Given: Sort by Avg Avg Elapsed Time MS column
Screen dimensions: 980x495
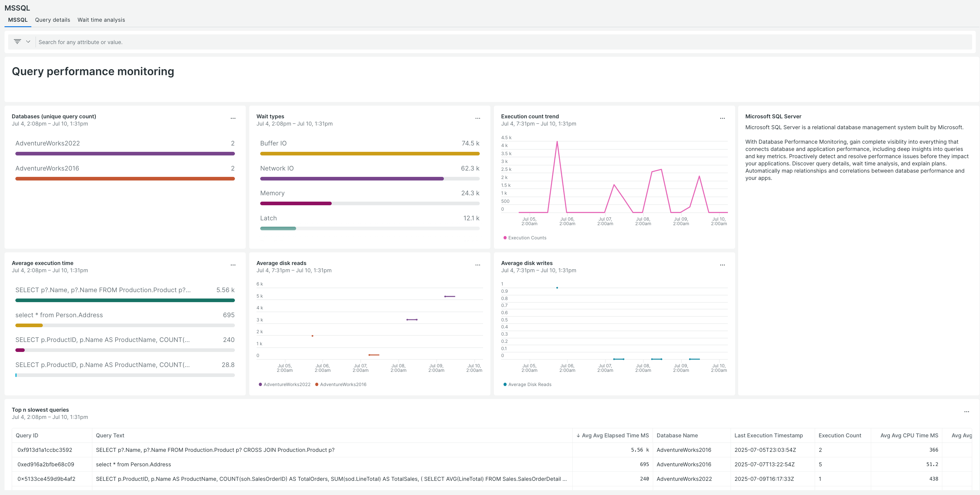Looking at the screenshot, I should click(612, 435).
